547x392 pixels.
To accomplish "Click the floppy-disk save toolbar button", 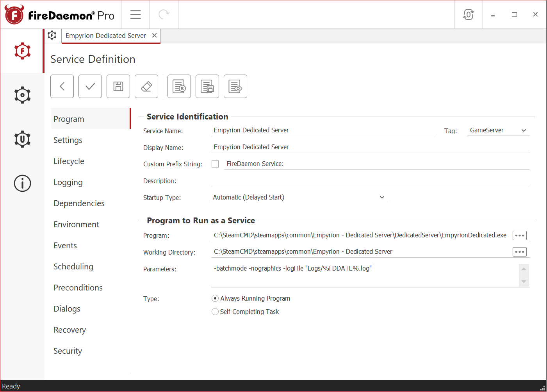I will point(118,86).
